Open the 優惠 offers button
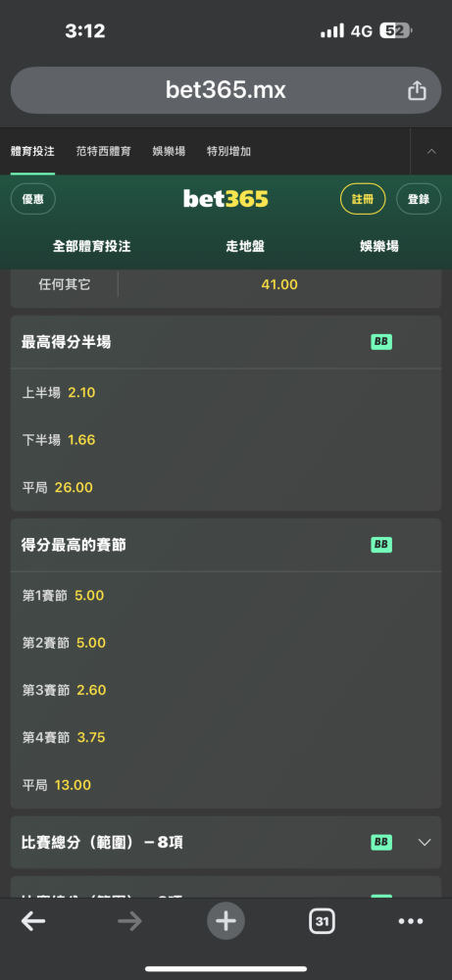This screenshot has height=980, width=452. (33, 199)
